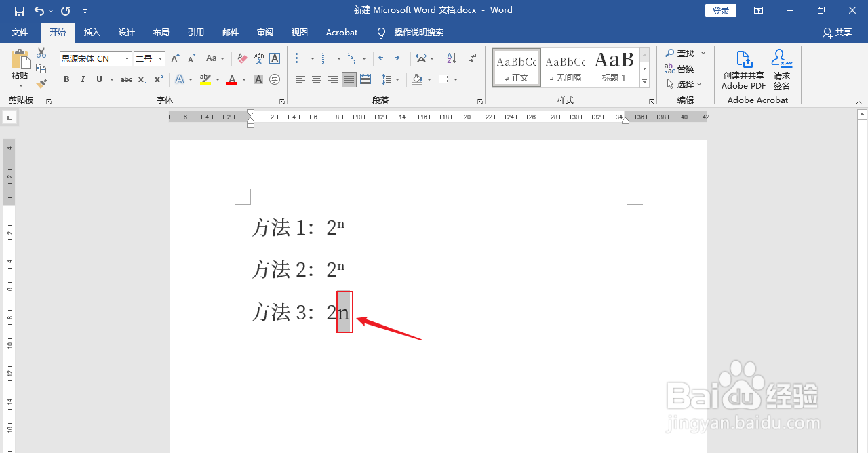Open font dialog launcher in 字体 group

(x=282, y=101)
